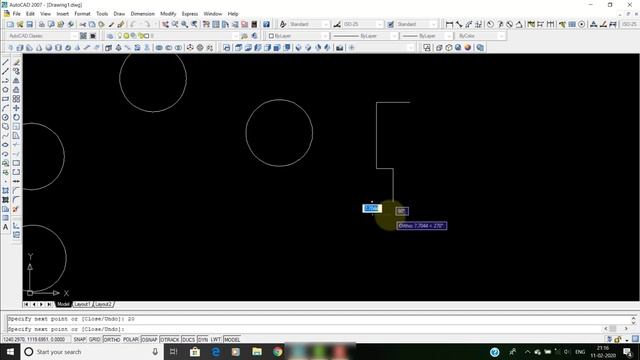Select the Rectangle draw tool
Viewport: 640px width, 360px height.
[5, 99]
